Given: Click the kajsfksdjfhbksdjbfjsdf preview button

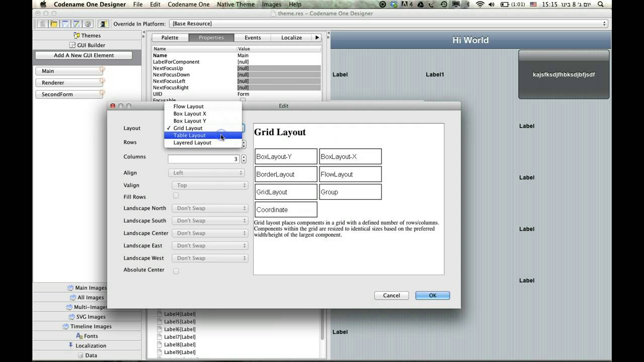Looking at the screenshot, I should tap(564, 74).
